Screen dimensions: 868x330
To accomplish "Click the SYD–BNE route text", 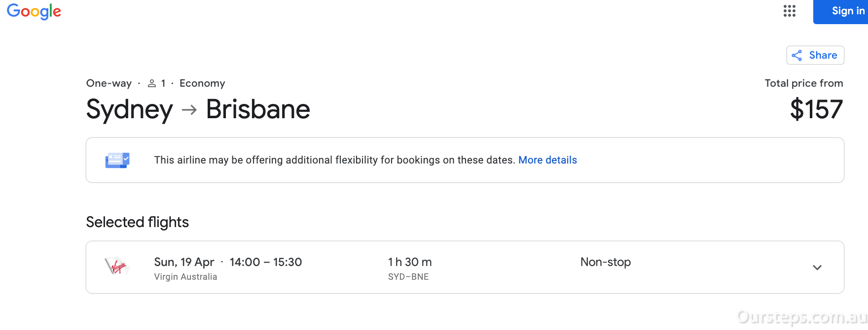I will click(408, 277).
